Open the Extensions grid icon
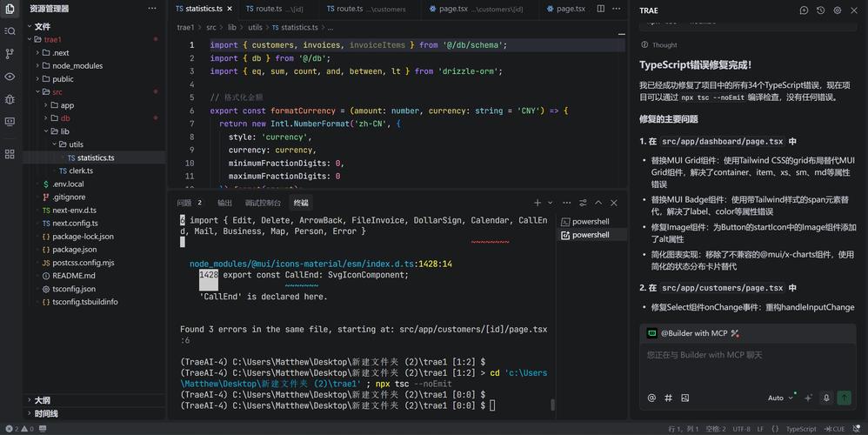This screenshot has width=868, height=435. 10,154
